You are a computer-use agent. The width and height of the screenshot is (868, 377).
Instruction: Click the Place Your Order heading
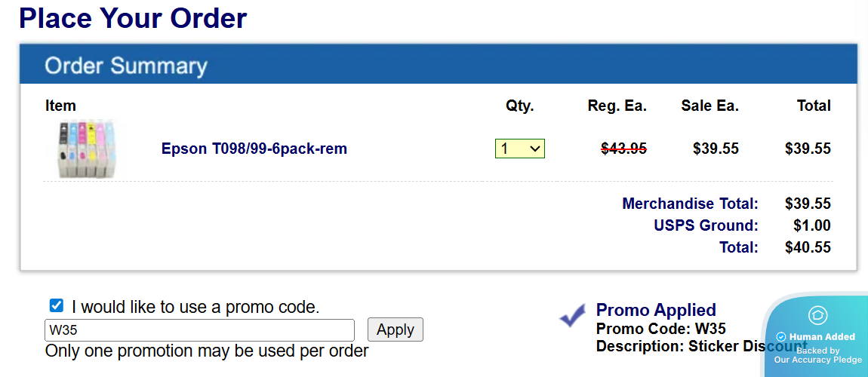point(133,18)
